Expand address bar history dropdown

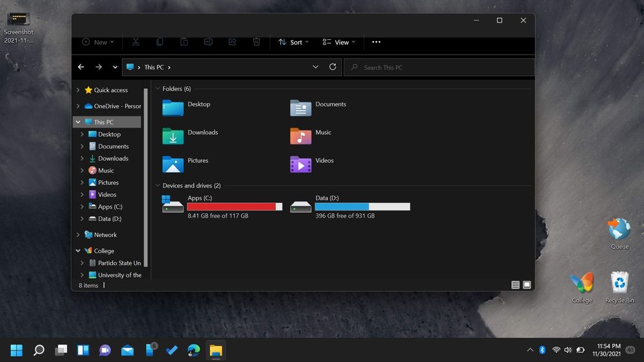coord(315,67)
